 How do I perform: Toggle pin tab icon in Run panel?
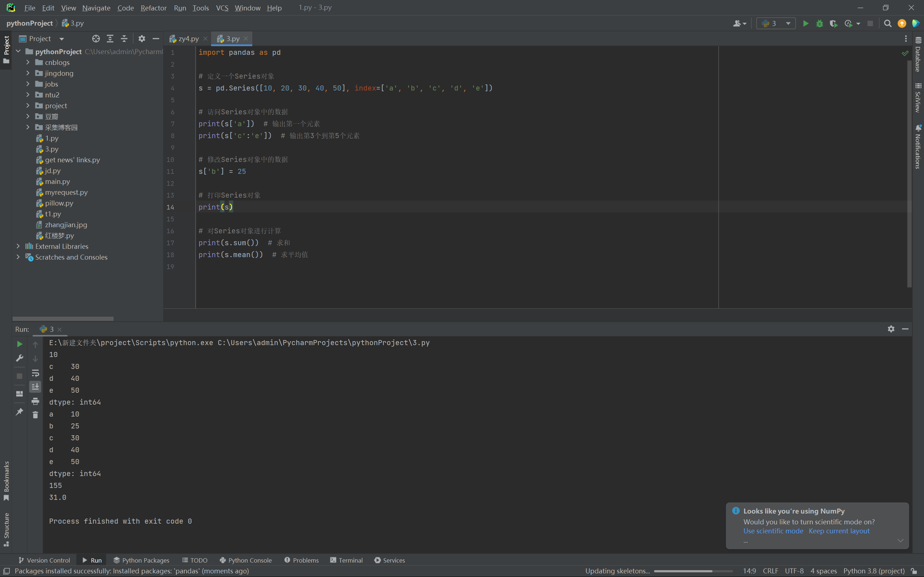[x=19, y=412]
